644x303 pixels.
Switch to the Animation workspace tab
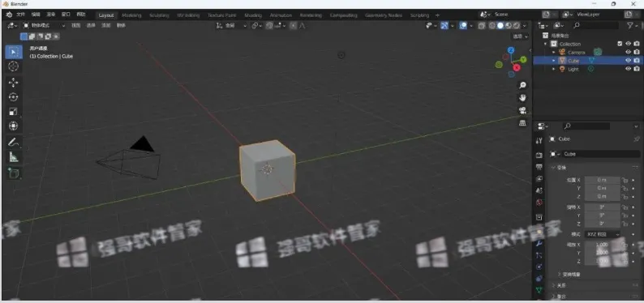coord(281,15)
